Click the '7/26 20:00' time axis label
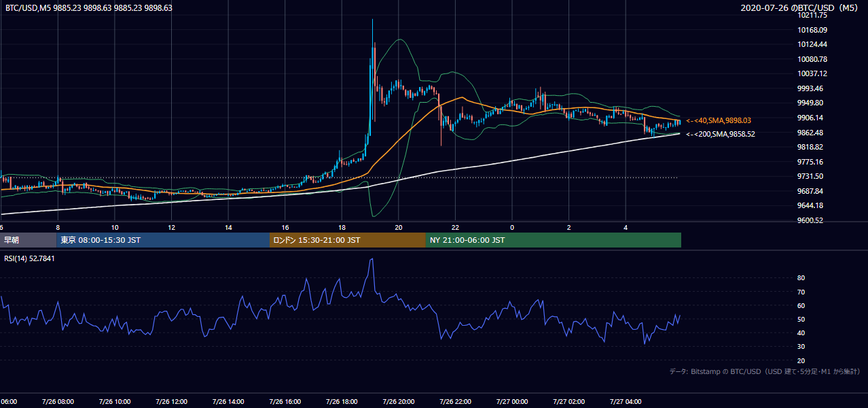Viewport: 868px width, 408px height. pyautogui.click(x=399, y=401)
